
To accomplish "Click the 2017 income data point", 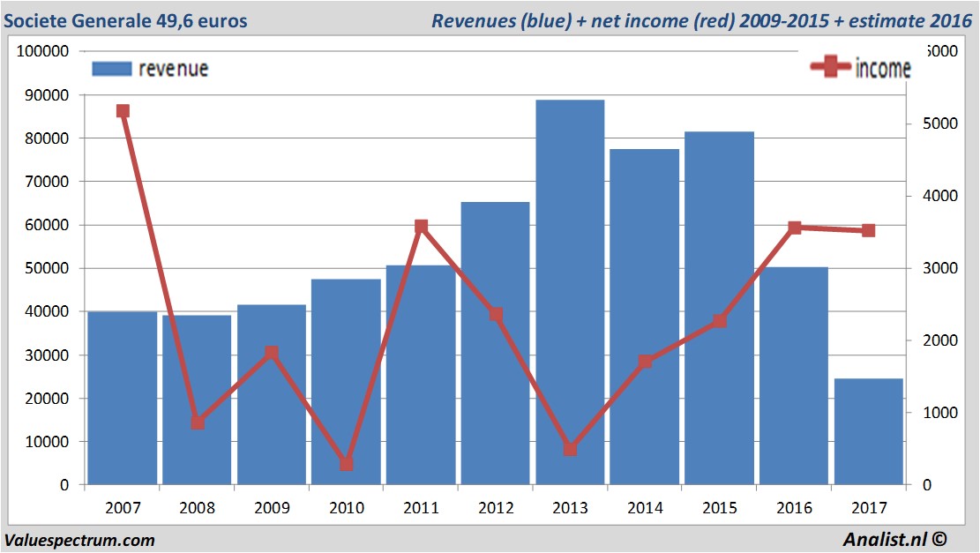I will pos(868,230).
